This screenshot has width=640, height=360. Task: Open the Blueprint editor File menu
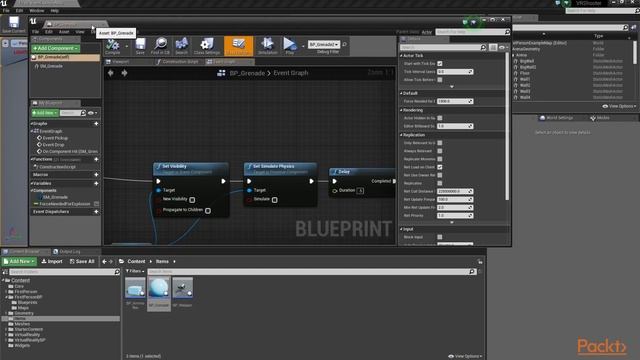[36, 32]
